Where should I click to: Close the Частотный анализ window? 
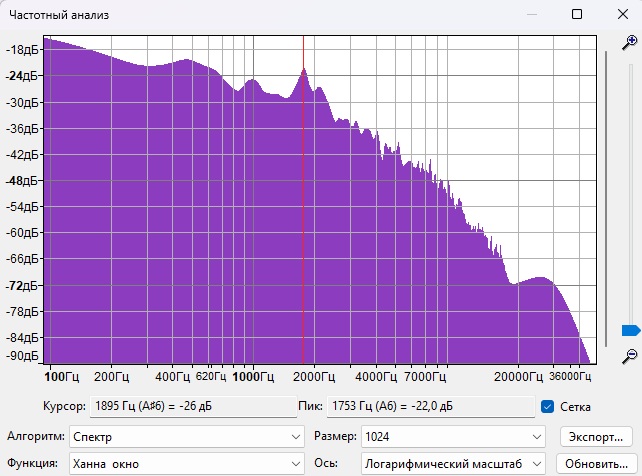point(623,14)
